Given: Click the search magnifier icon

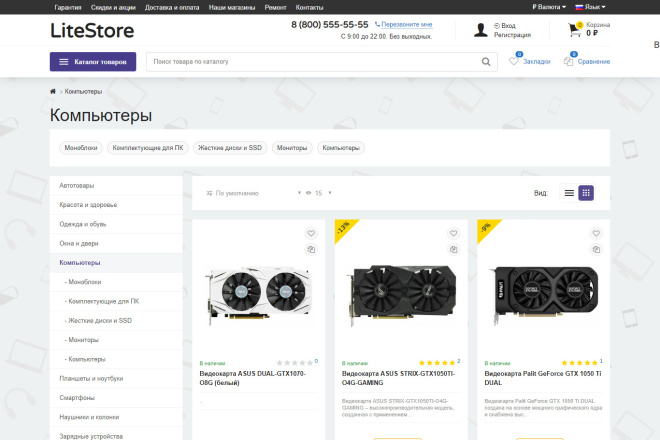Looking at the screenshot, I should [x=486, y=62].
